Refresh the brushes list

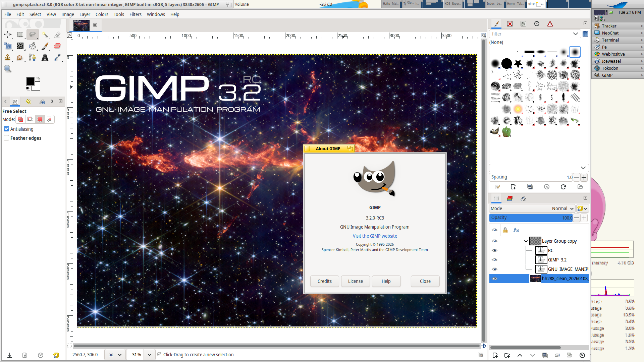pyautogui.click(x=563, y=187)
